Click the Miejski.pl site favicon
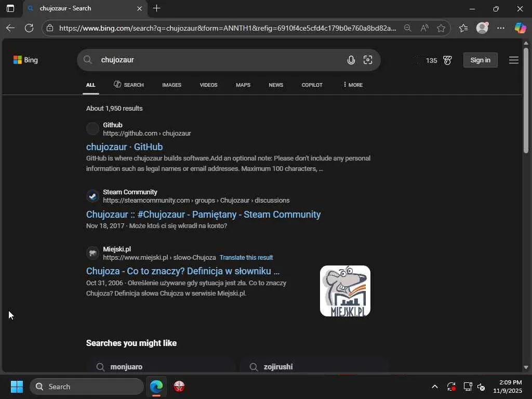This screenshot has height=399, width=532. (92, 253)
